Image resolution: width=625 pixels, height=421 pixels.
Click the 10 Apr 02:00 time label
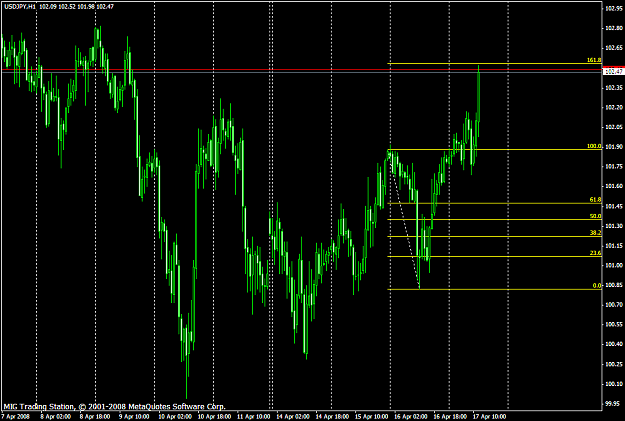pyautogui.click(x=175, y=417)
